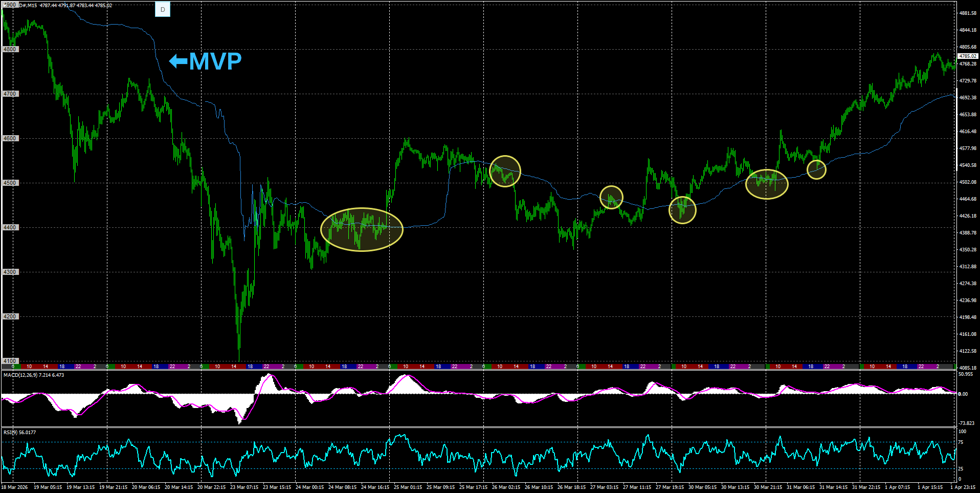Image resolution: width=980 pixels, height=493 pixels.
Task: Select the 4500 level label on left
Action: (x=10, y=183)
